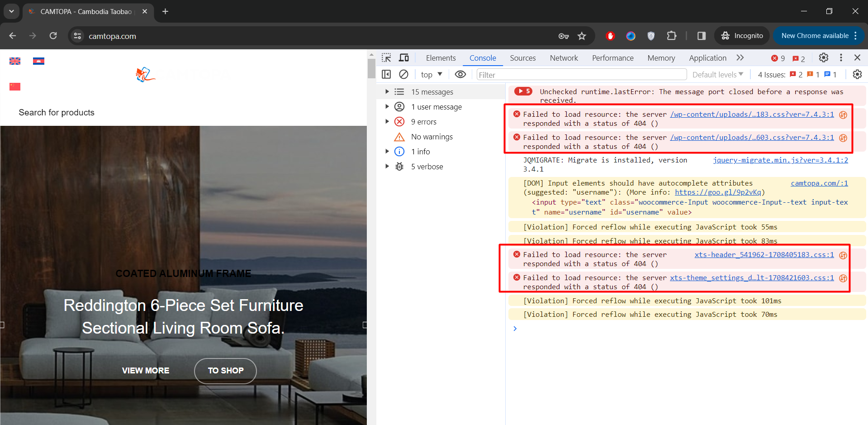Open the Default levels dropdown
The image size is (868, 425).
point(718,74)
